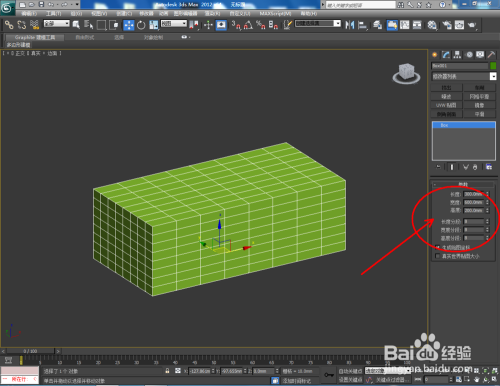Image resolution: width=500 pixels, height=386 pixels.
Task: Click the Bind to Space Warp icon
Action: point(34,25)
